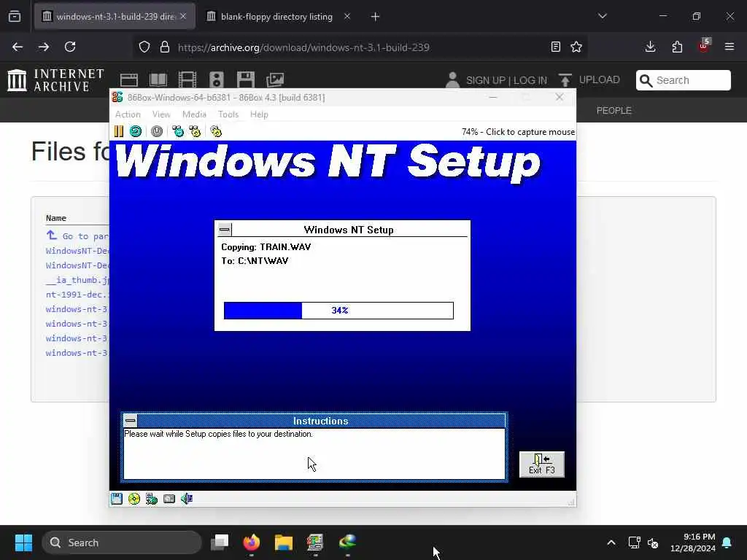747x560 pixels.
Task: Open the 86Box Tools menu
Action: [228, 114]
